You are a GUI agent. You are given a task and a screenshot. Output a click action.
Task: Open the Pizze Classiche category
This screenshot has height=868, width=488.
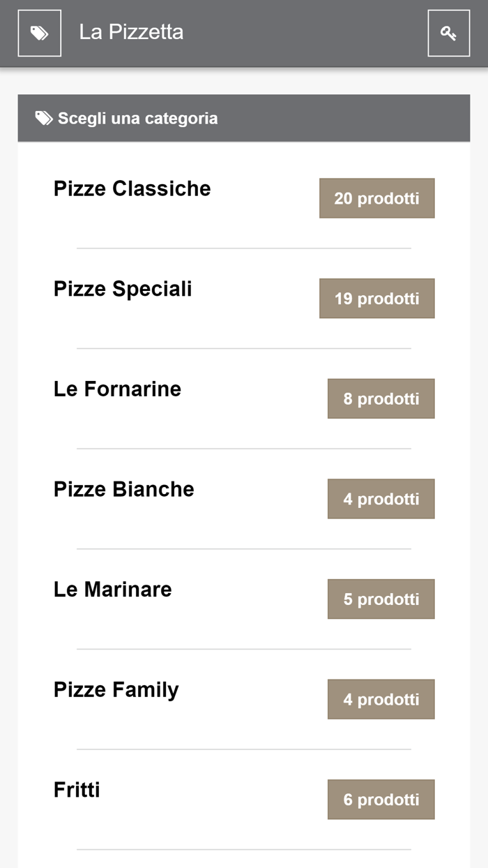[132, 188]
